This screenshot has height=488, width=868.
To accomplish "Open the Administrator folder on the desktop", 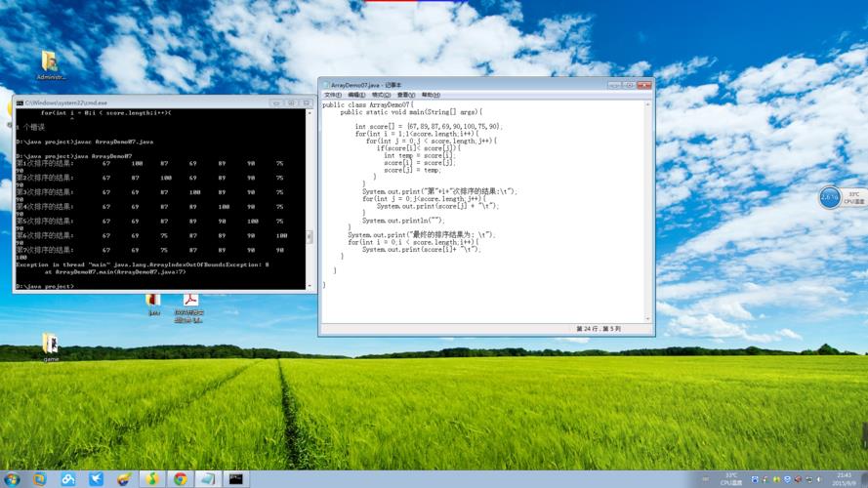I will [x=50, y=62].
